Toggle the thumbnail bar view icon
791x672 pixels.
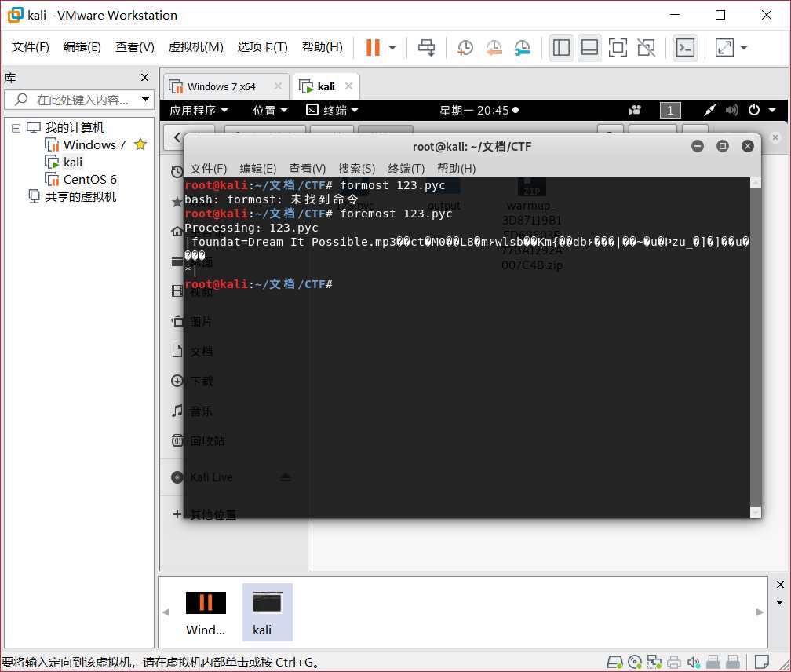coord(589,48)
